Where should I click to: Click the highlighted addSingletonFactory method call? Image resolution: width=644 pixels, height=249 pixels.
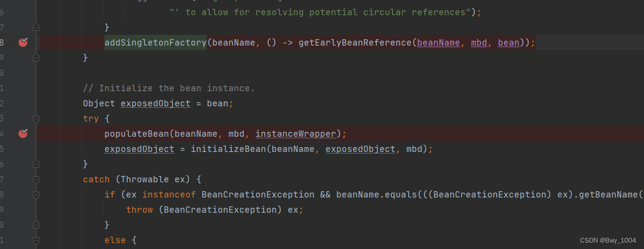[155, 43]
